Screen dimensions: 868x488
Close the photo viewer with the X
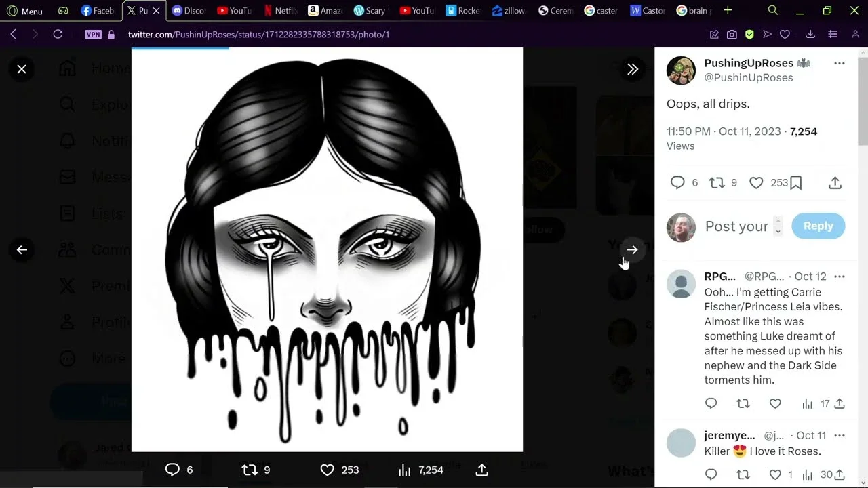22,69
